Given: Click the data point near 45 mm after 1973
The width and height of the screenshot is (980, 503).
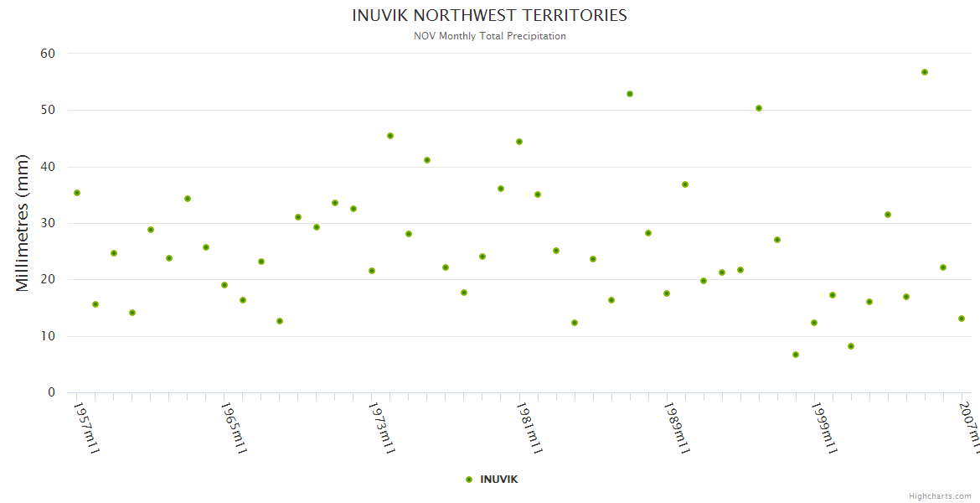Looking at the screenshot, I should pyautogui.click(x=390, y=136).
